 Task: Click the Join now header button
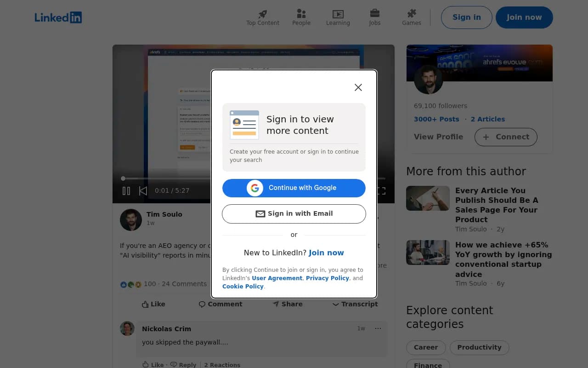tap(524, 17)
